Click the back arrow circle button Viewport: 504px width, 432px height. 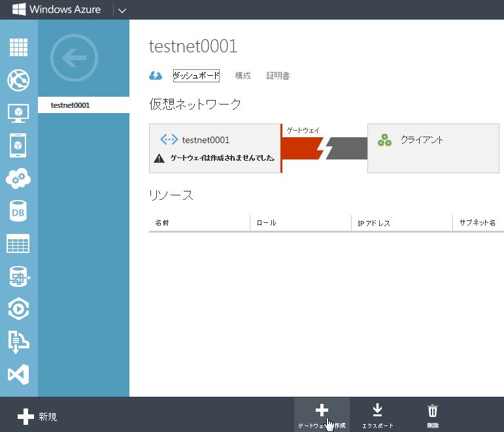click(75, 58)
